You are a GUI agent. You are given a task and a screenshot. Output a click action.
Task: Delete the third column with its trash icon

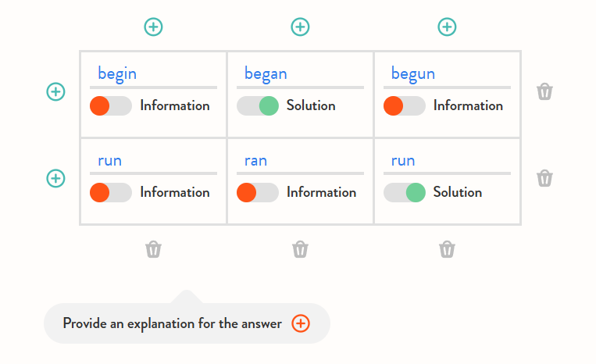coord(447,249)
